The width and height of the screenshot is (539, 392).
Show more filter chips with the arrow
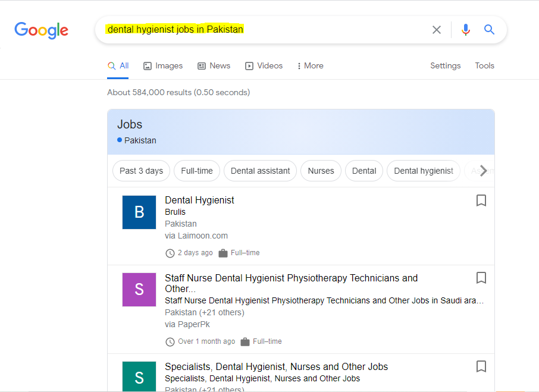[483, 170]
